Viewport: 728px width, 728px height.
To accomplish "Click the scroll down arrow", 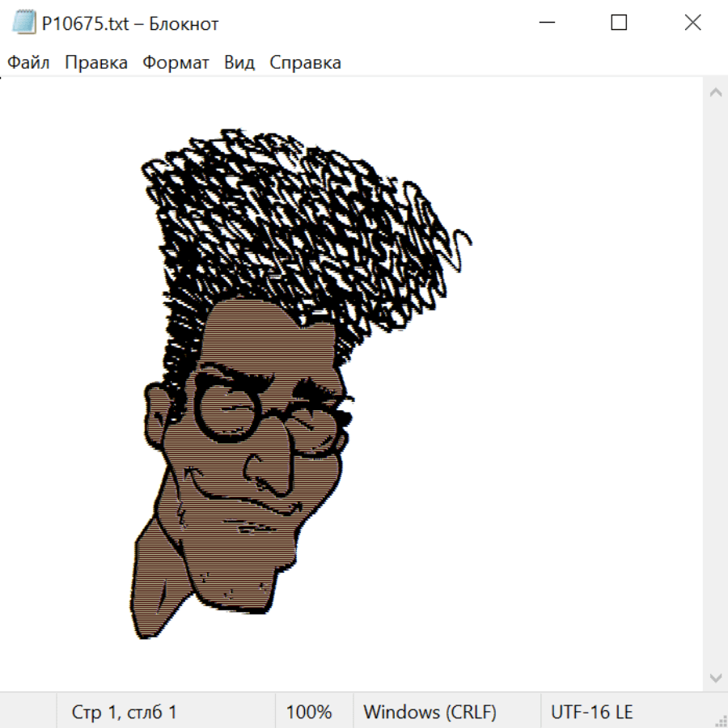I will (x=715, y=677).
